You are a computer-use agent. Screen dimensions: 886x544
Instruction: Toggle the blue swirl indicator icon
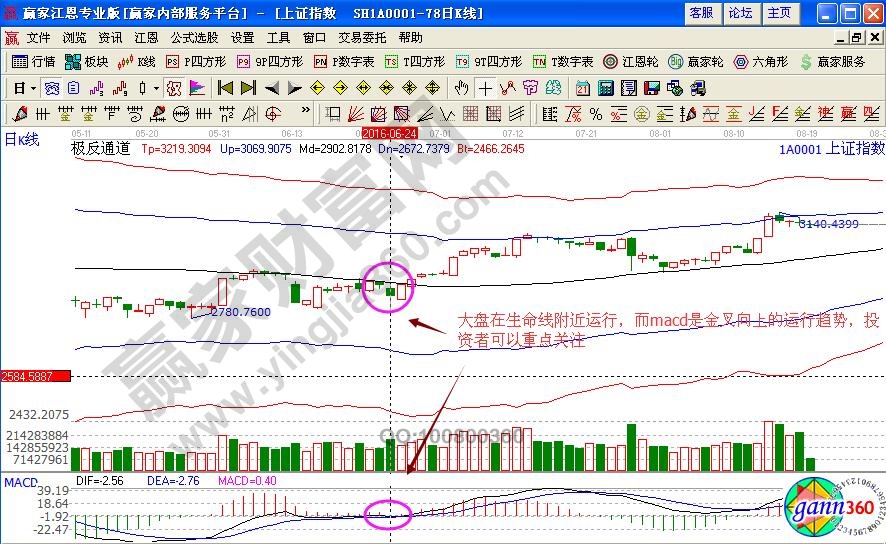click(x=52, y=88)
